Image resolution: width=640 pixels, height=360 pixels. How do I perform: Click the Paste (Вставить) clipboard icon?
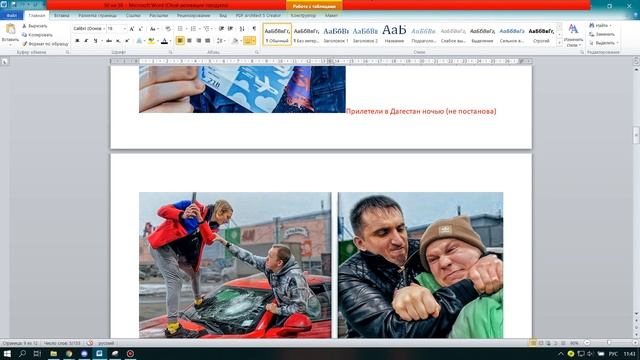coord(10,29)
